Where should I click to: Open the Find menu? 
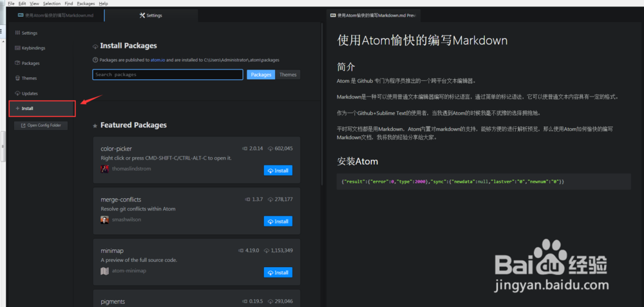tap(69, 3)
